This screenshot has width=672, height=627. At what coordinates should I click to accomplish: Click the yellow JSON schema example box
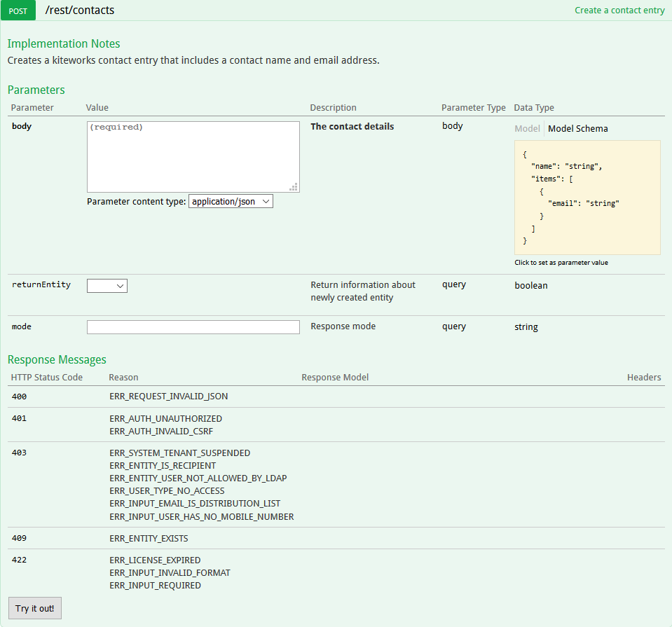click(587, 197)
